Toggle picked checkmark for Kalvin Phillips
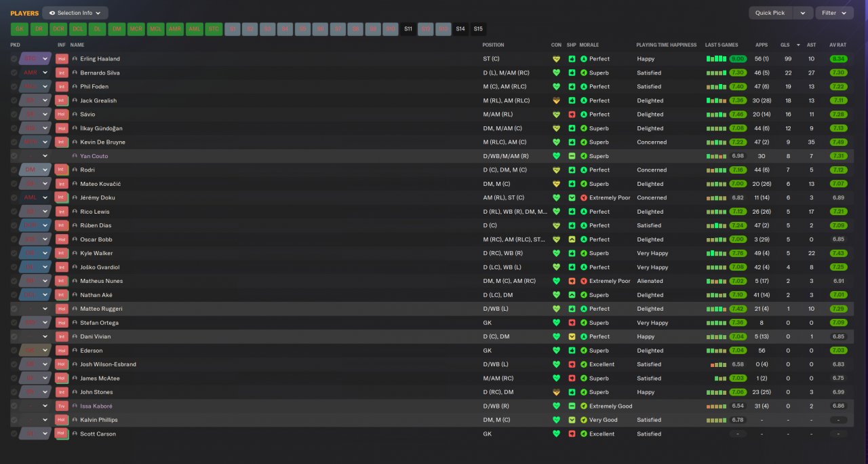868x464 pixels. pos(14,420)
